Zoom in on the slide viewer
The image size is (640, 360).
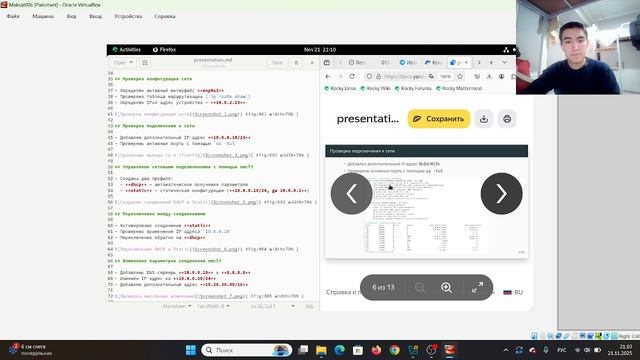pos(446,287)
